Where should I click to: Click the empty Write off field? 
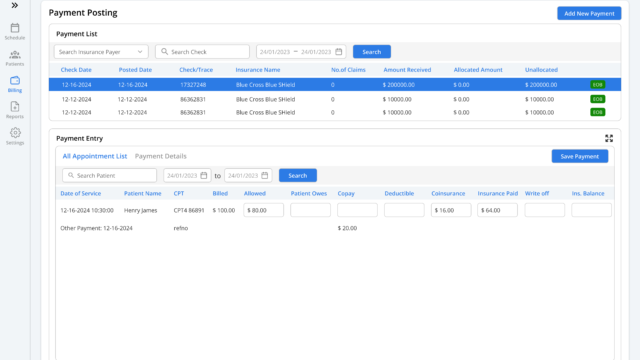coord(544,210)
